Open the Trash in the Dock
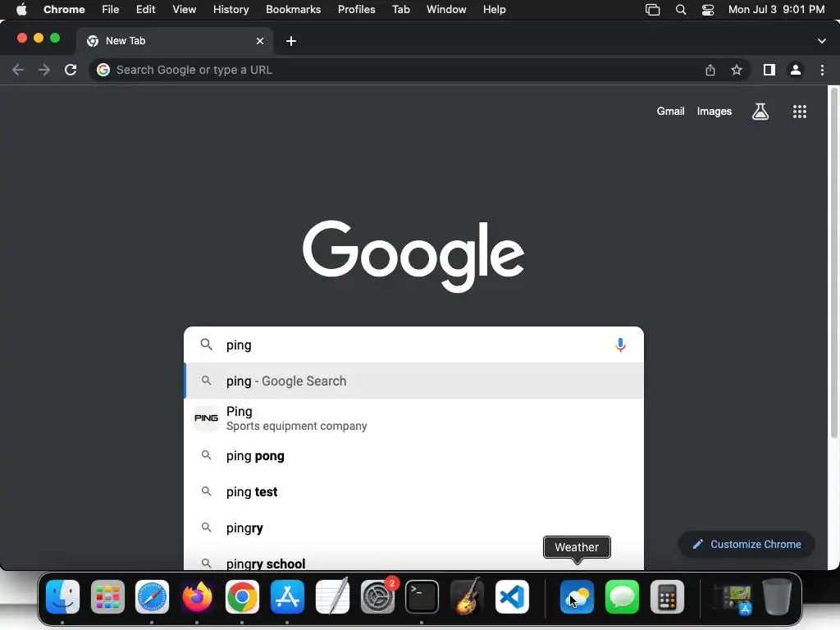Image resolution: width=840 pixels, height=630 pixels. pos(778,597)
